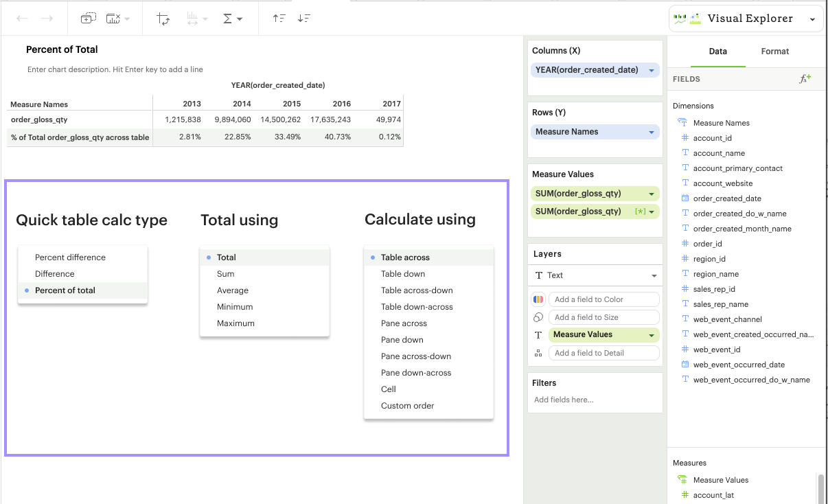Select Table down under Calculate using

(x=403, y=274)
